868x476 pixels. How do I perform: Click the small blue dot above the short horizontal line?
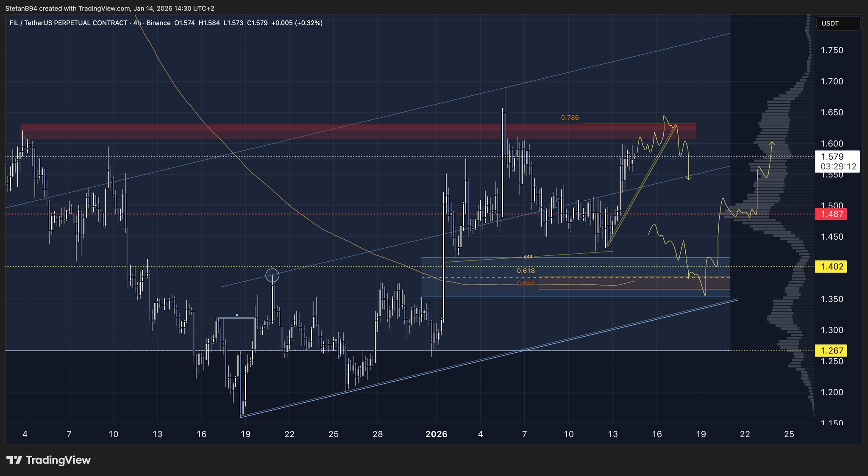coord(237,315)
